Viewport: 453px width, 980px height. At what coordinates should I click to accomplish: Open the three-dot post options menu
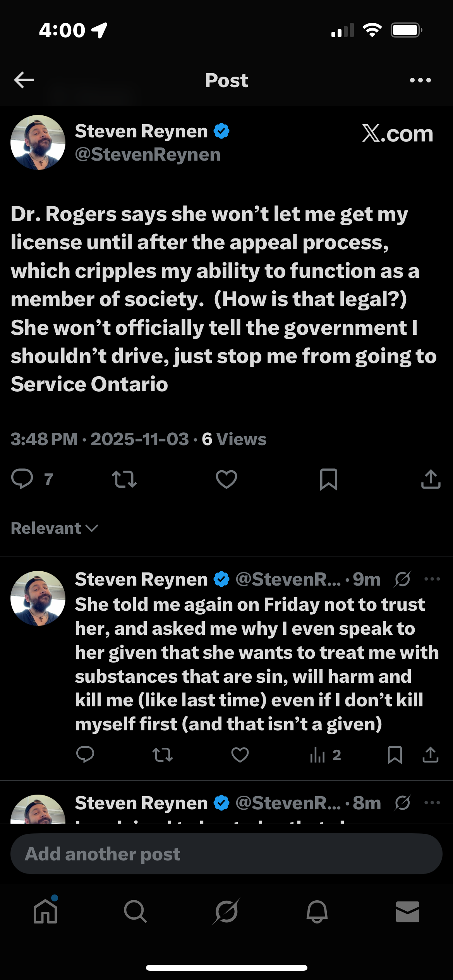point(420,80)
